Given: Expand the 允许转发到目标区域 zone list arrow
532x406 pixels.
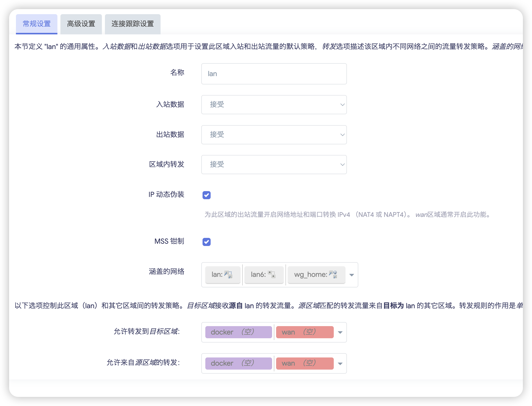Looking at the screenshot, I should [x=340, y=332].
